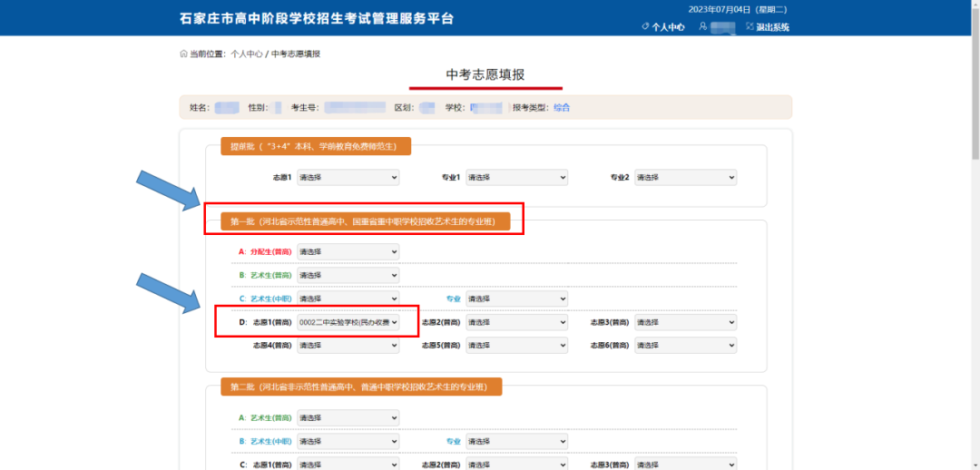Click the 退出系统 logout icon

pos(750,27)
